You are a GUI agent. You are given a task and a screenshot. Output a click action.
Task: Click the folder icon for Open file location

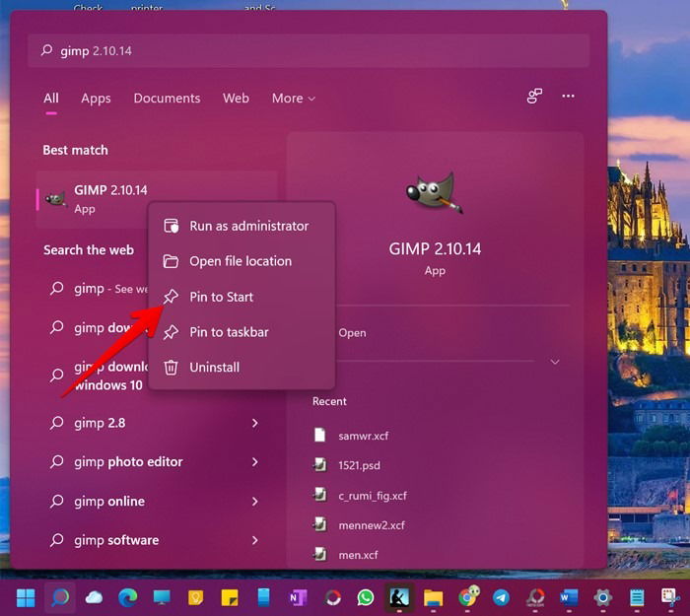click(x=171, y=261)
